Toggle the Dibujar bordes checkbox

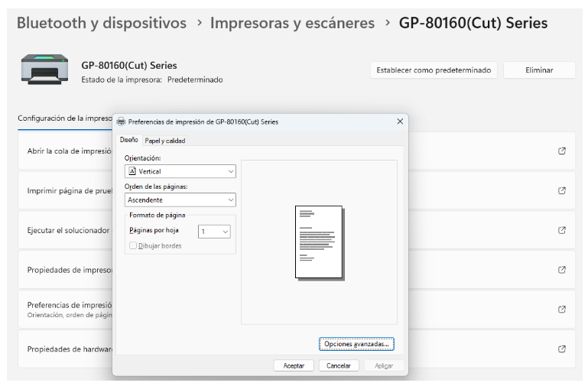pyautogui.click(x=133, y=245)
